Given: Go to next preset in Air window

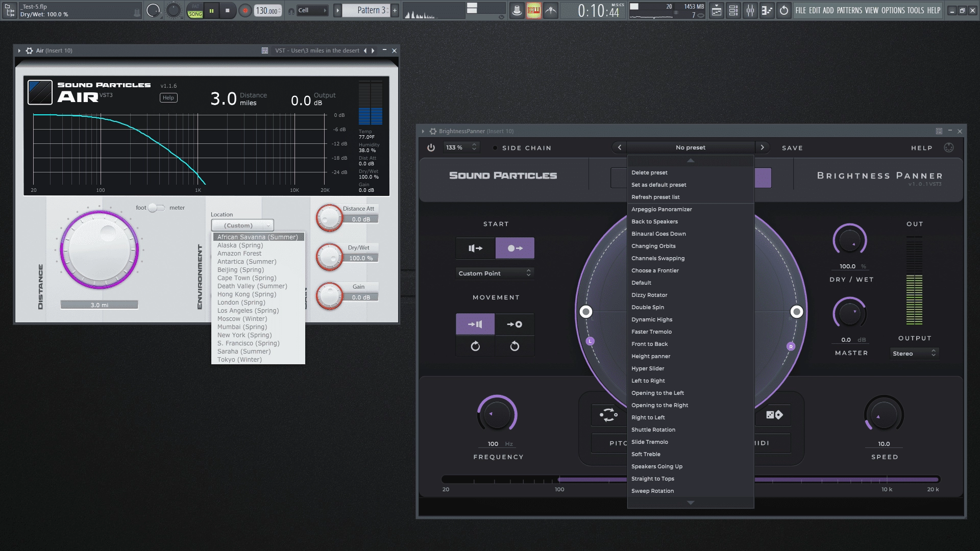Looking at the screenshot, I should click(x=373, y=51).
